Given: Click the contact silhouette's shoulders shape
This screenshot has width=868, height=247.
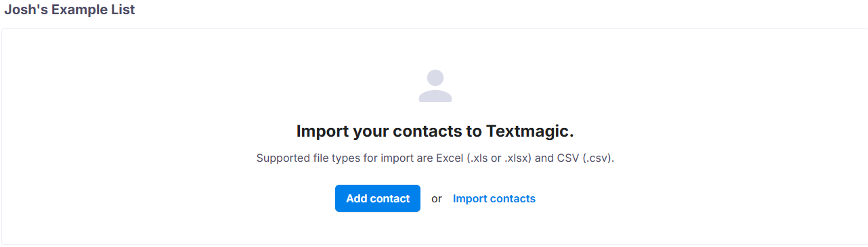Looking at the screenshot, I should click(435, 95).
